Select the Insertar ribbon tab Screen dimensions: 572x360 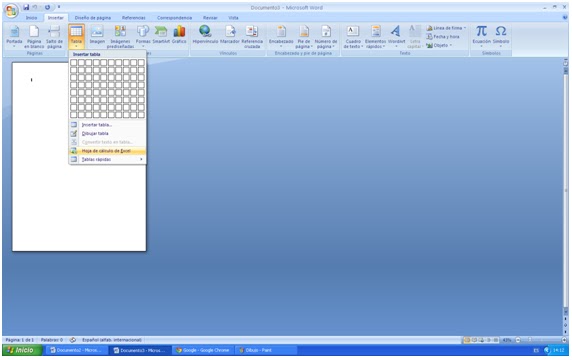[55, 18]
